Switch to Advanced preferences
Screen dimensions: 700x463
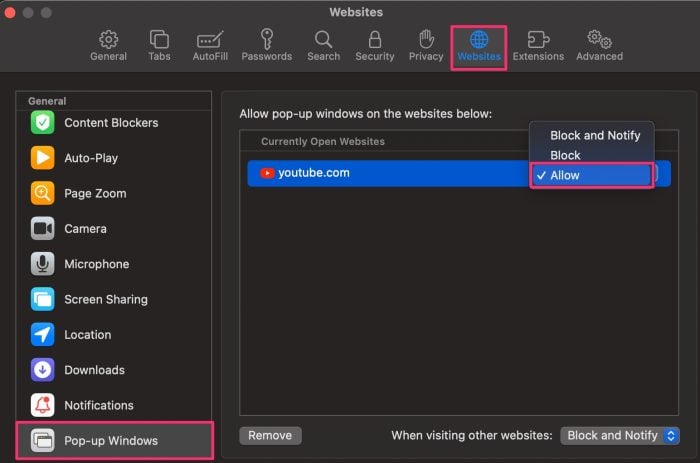599,46
